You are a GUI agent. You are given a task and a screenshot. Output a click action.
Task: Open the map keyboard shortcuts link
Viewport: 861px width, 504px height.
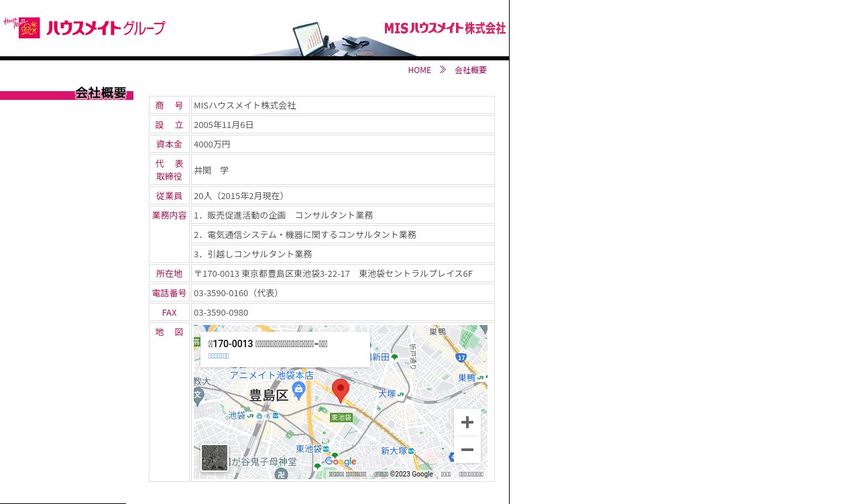coord(347,475)
